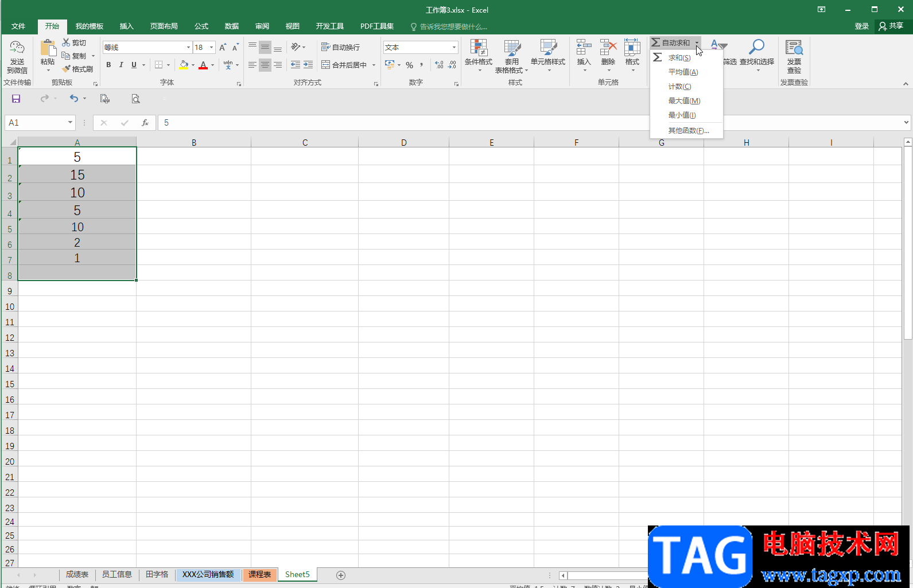Expand the formula bar
913x588 pixels.
(906, 122)
